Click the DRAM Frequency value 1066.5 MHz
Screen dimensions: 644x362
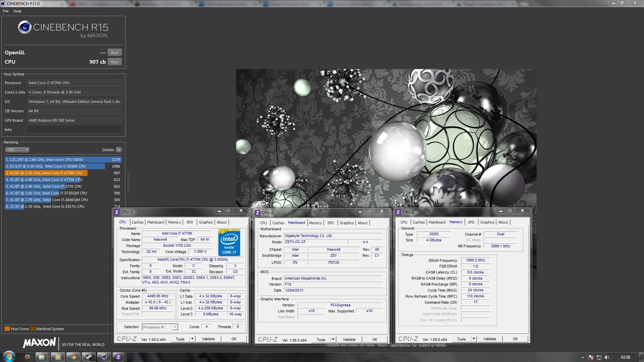pyautogui.click(x=475, y=260)
